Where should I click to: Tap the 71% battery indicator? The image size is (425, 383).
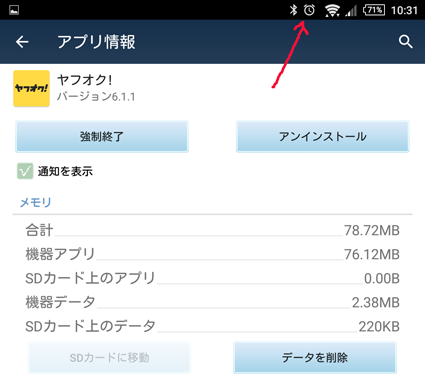click(374, 10)
